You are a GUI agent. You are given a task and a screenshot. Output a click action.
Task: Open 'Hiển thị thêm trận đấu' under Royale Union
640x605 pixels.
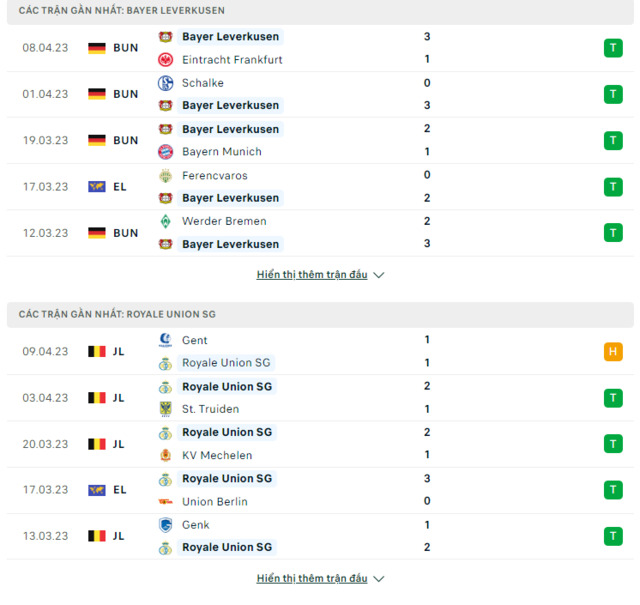312,578
